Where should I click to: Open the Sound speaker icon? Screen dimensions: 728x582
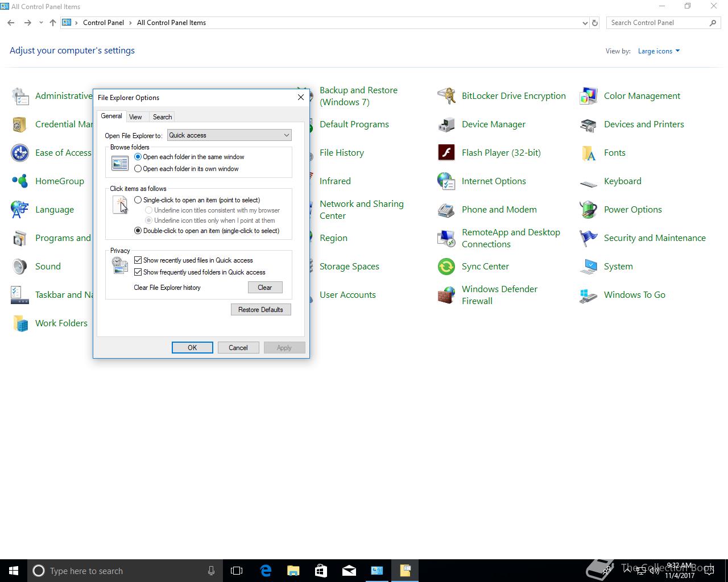pos(20,267)
